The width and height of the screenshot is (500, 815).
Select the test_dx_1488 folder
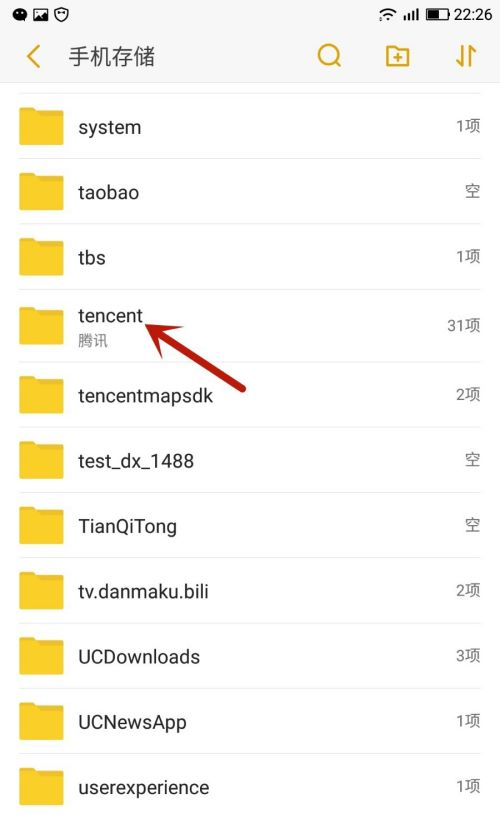click(x=249, y=460)
